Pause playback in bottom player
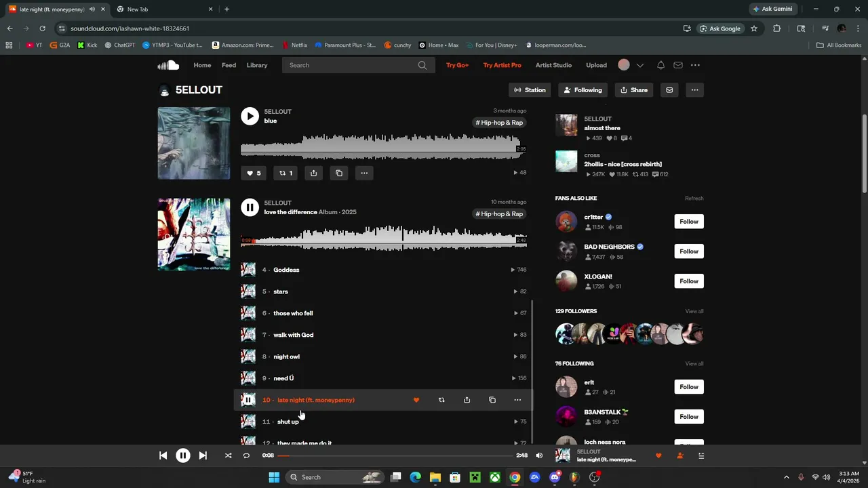868x488 pixels. [x=183, y=455]
